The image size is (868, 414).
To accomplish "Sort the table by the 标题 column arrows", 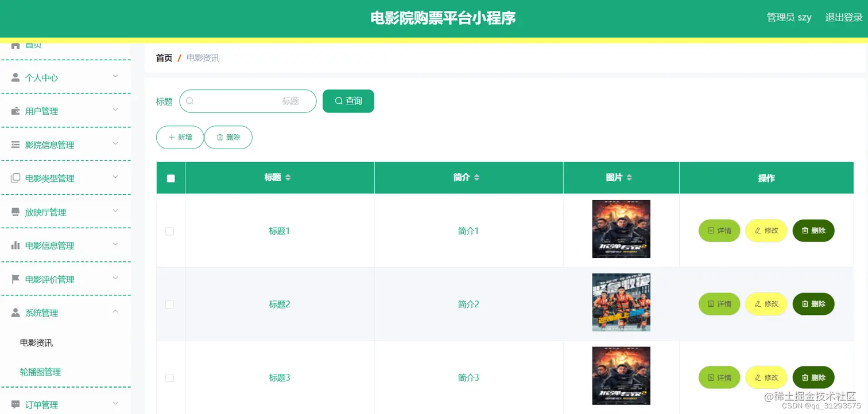I will (288, 178).
